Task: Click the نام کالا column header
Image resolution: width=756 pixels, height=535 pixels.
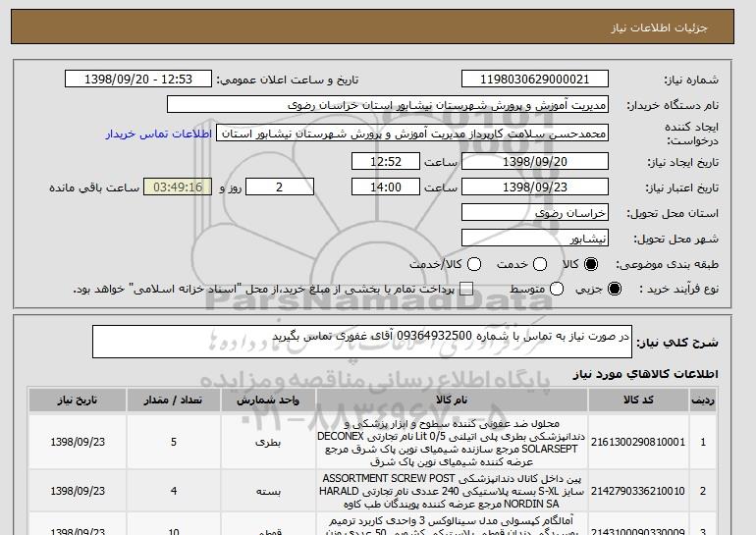Action: [x=452, y=401]
